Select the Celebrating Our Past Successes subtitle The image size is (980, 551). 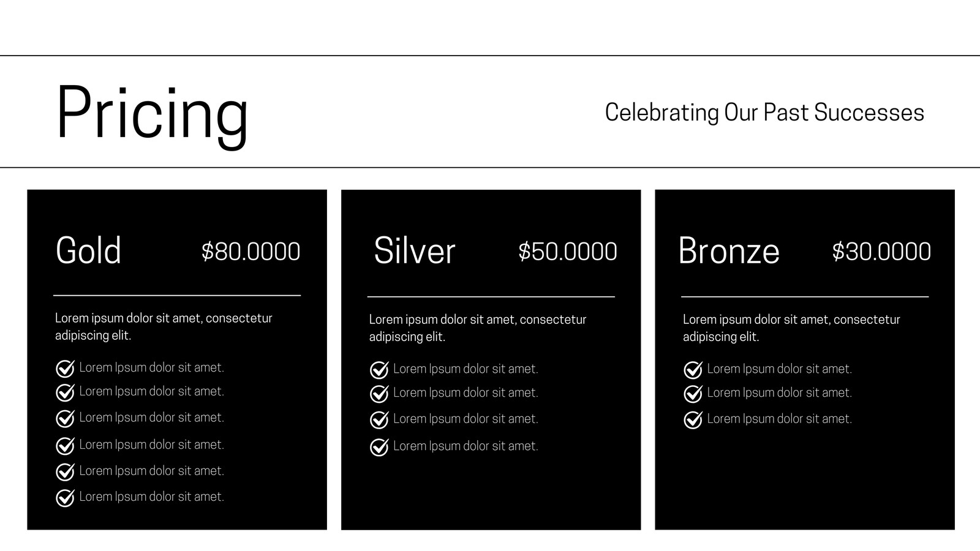764,113
